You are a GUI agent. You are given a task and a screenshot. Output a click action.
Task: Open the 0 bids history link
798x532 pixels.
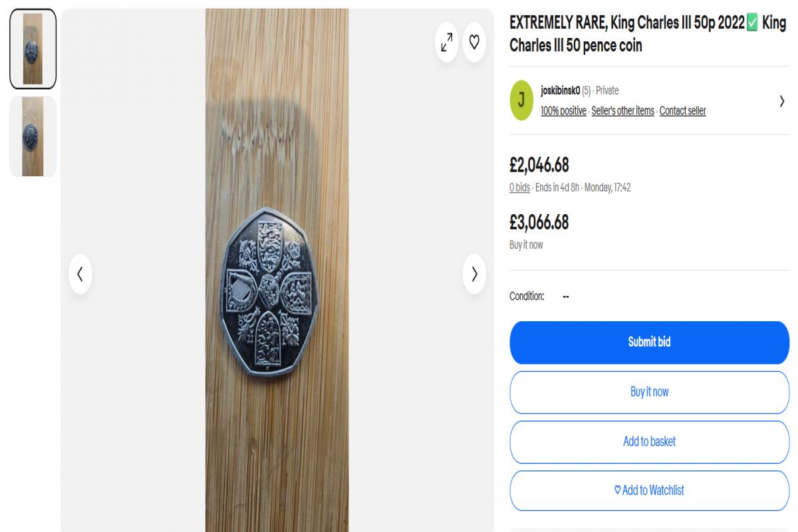tap(519, 188)
